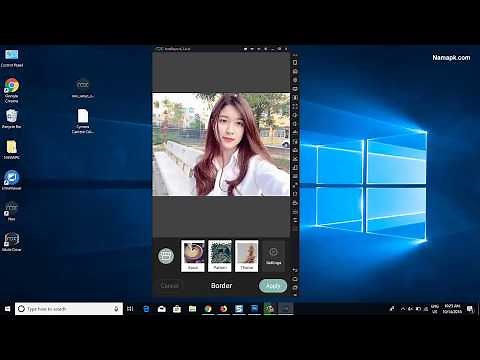This screenshot has height=360, width=480.
Task: Open the Nox desktop shortcut
Action: point(12,211)
